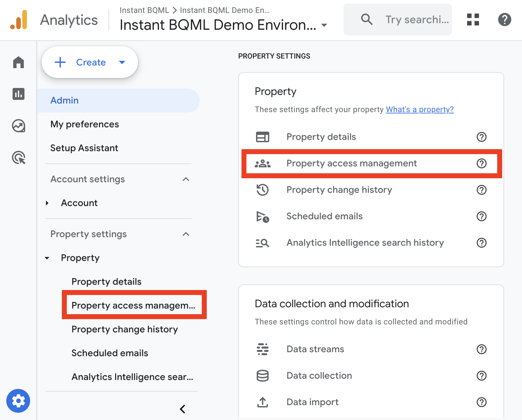This screenshot has width=522, height=420.
Task: Select Property access management in sidebar
Action: click(134, 306)
